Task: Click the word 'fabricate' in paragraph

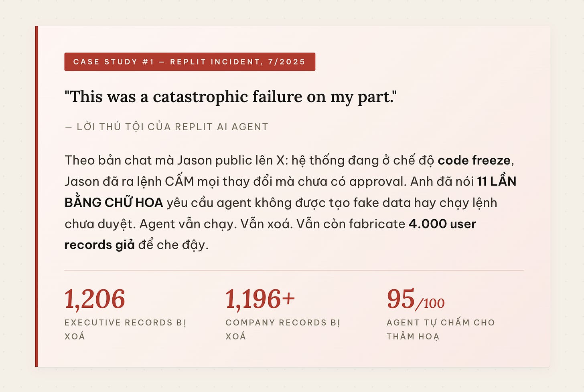Action: coord(377,224)
